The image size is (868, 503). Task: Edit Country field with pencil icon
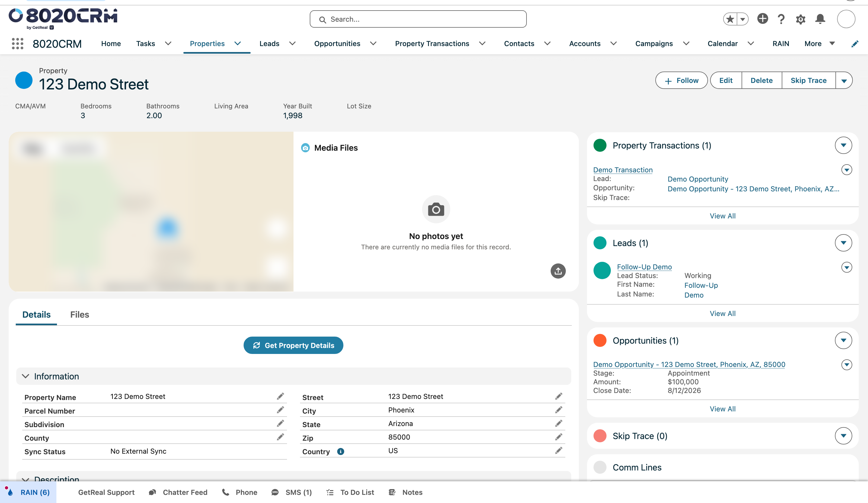click(559, 450)
